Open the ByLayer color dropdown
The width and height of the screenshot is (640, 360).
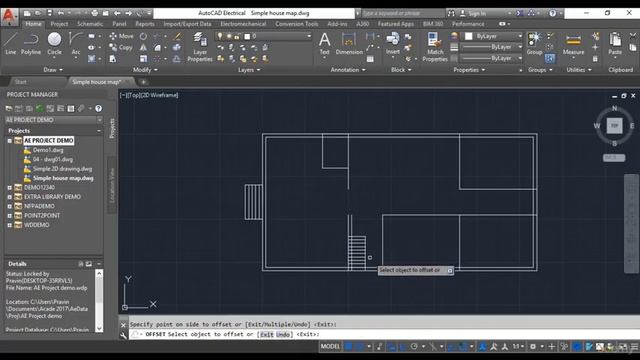point(520,36)
